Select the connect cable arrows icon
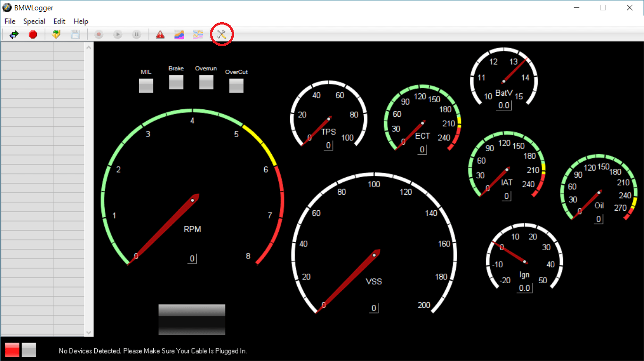 (x=13, y=33)
